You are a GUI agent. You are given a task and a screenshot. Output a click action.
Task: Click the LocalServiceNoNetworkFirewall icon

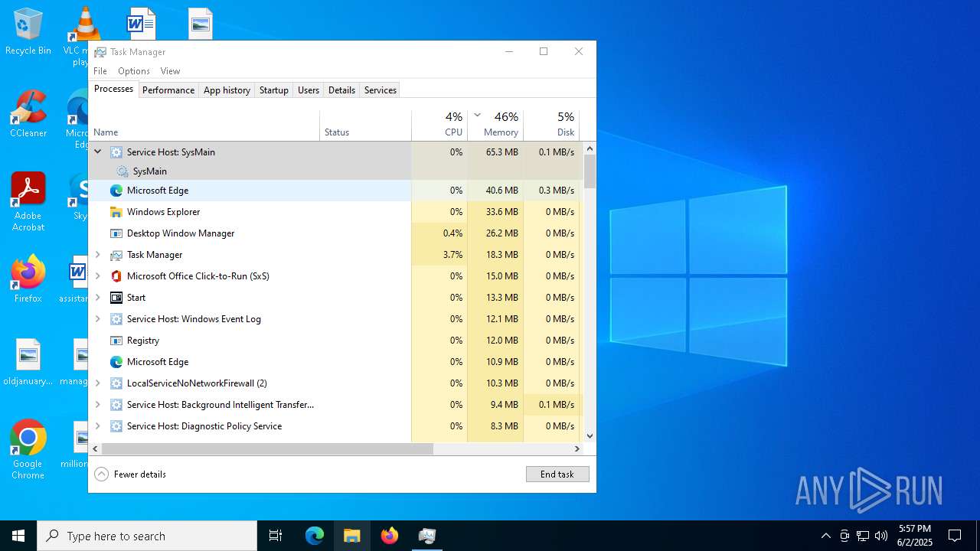click(x=116, y=383)
